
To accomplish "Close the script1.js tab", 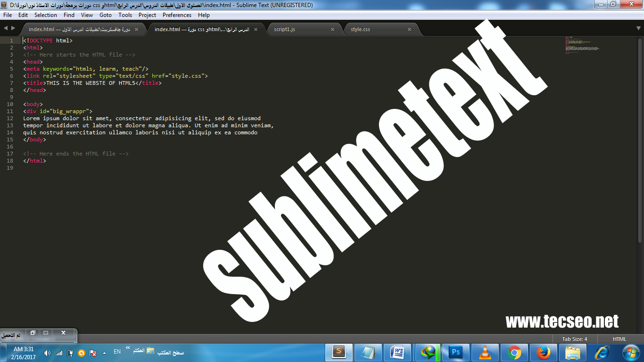I will (332, 29).
